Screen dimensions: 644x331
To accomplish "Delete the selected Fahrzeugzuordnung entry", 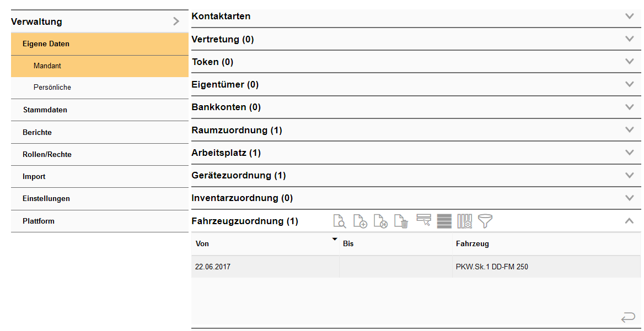I will pyautogui.click(x=401, y=221).
